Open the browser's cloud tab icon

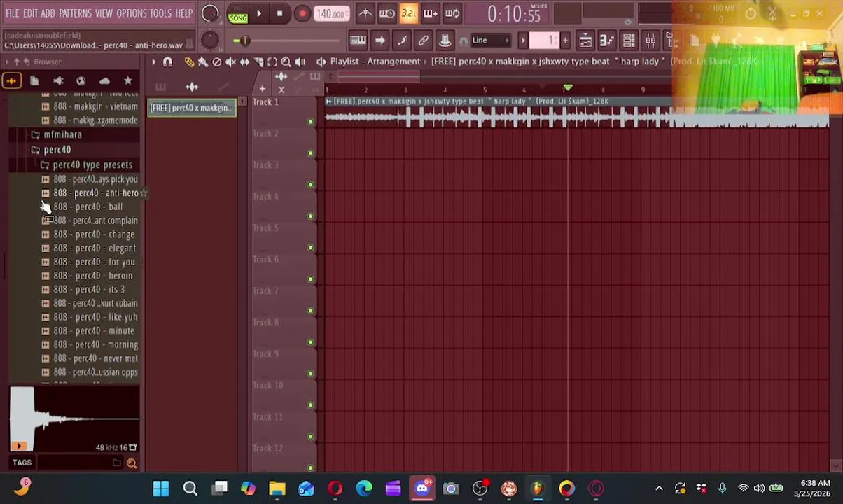click(104, 81)
